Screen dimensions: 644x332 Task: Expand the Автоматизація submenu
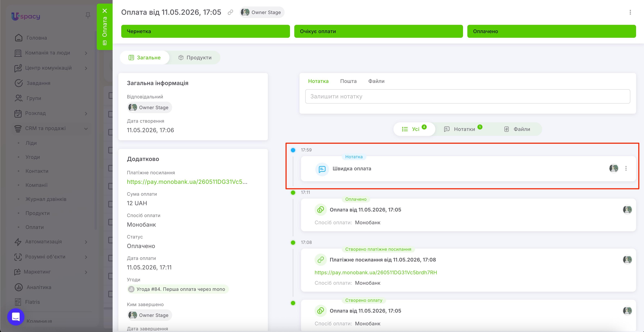click(x=86, y=242)
